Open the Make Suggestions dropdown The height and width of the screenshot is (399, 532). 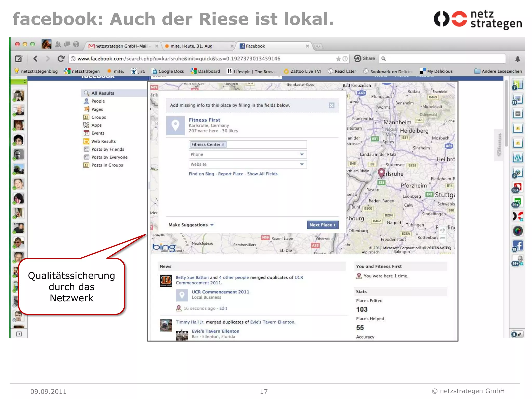[x=191, y=225]
